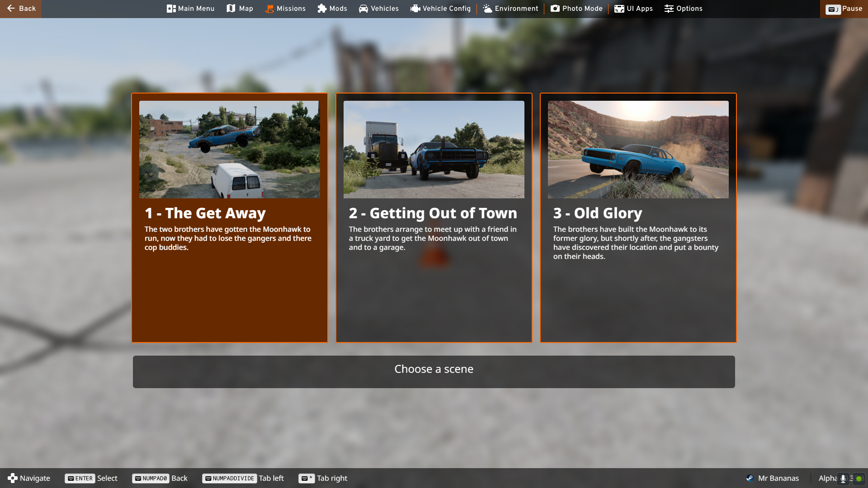The height and width of the screenshot is (488, 868).
Task: Click the Getting Out of Town thumbnail image
Action: [434, 150]
